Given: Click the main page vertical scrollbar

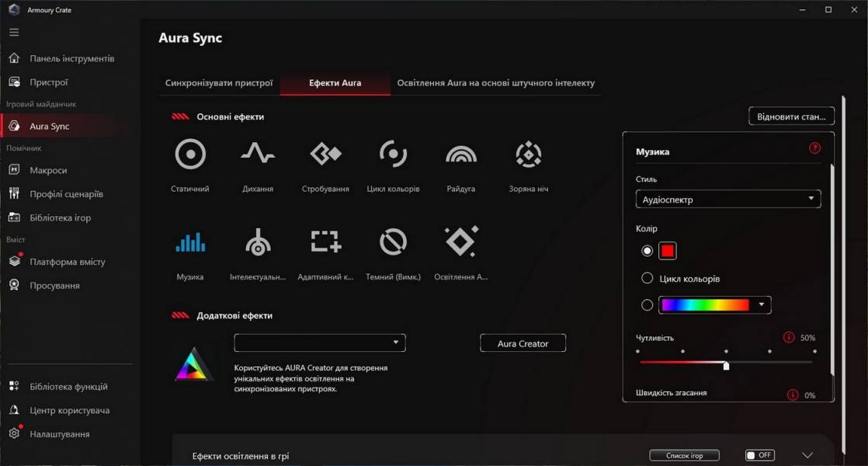Looking at the screenshot, I should pos(844,274).
